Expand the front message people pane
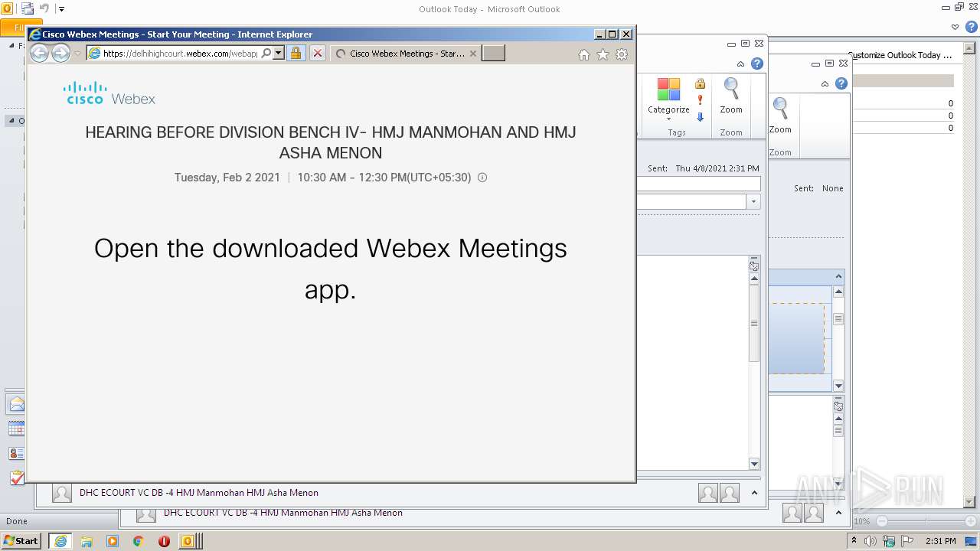The image size is (980, 551). click(x=754, y=493)
